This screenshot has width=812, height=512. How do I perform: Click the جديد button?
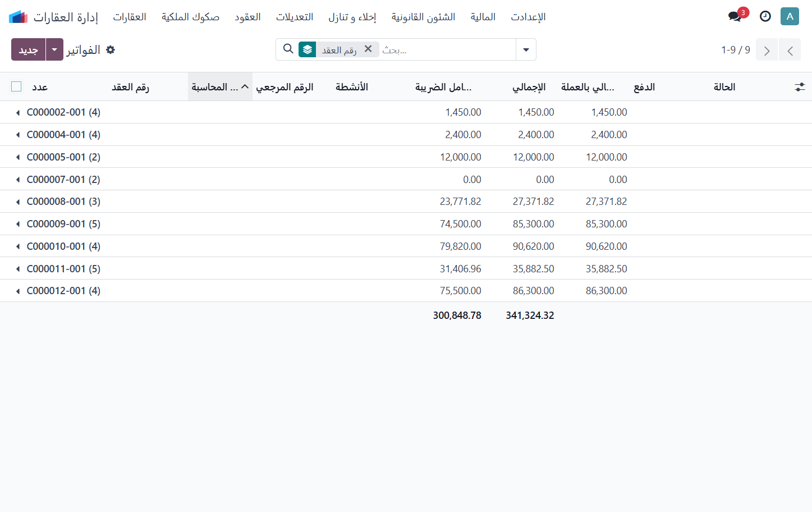click(x=28, y=49)
